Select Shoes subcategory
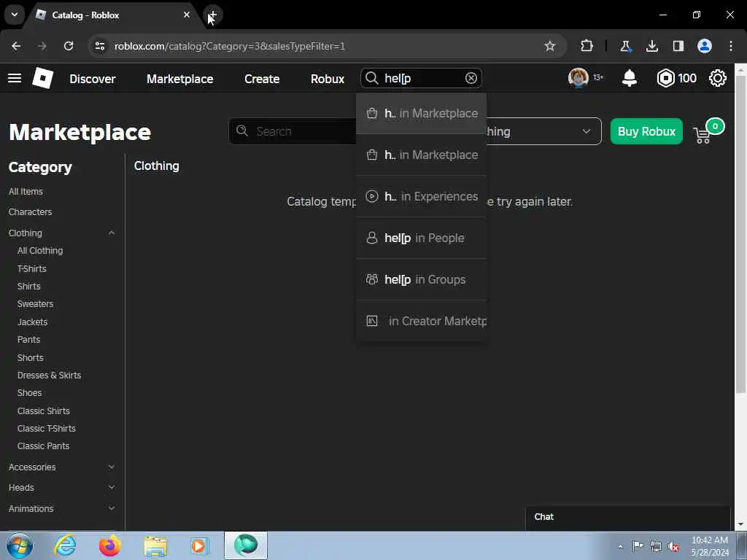 [29, 393]
